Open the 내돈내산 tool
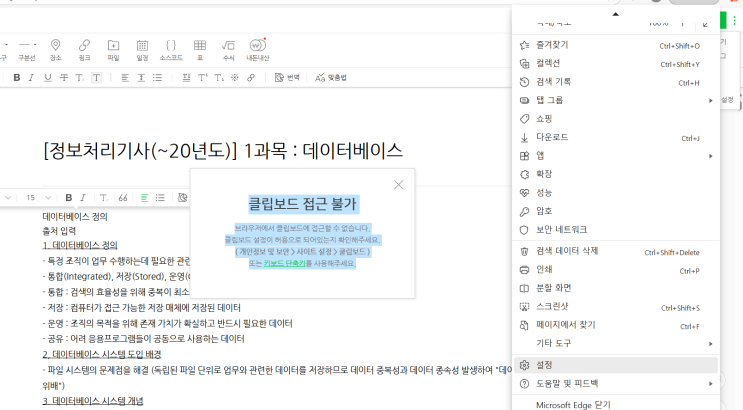The width and height of the screenshot is (743, 410). pyautogui.click(x=257, y=50)
